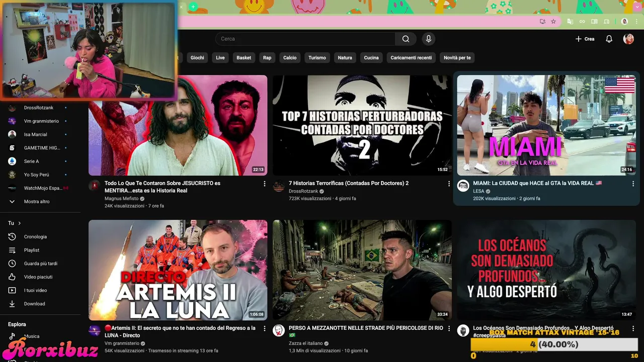Open options menu for 7 Historias Terroríficas video
Image resolution: width=644 pixels, height=362 pixels.
[449, 184]
